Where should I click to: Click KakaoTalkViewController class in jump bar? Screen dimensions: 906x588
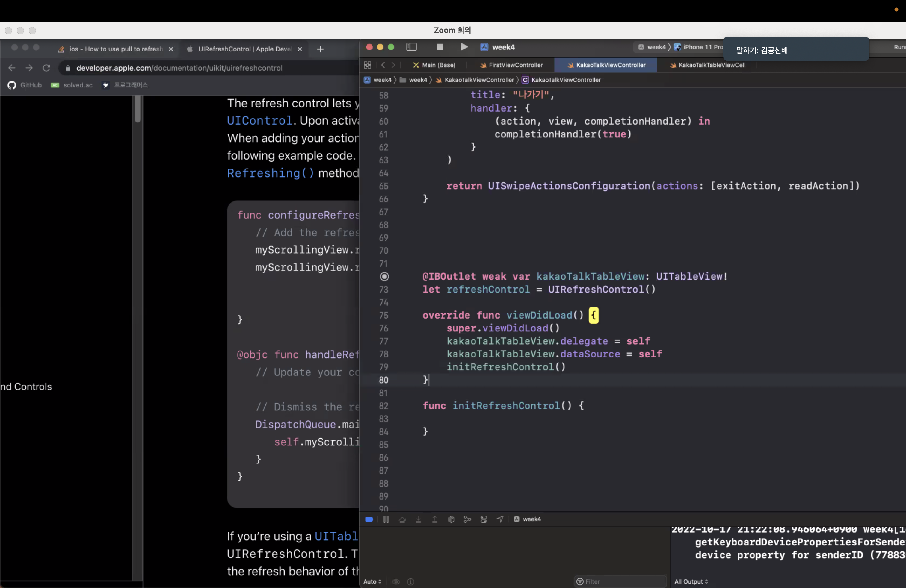[x=561, y=80]
